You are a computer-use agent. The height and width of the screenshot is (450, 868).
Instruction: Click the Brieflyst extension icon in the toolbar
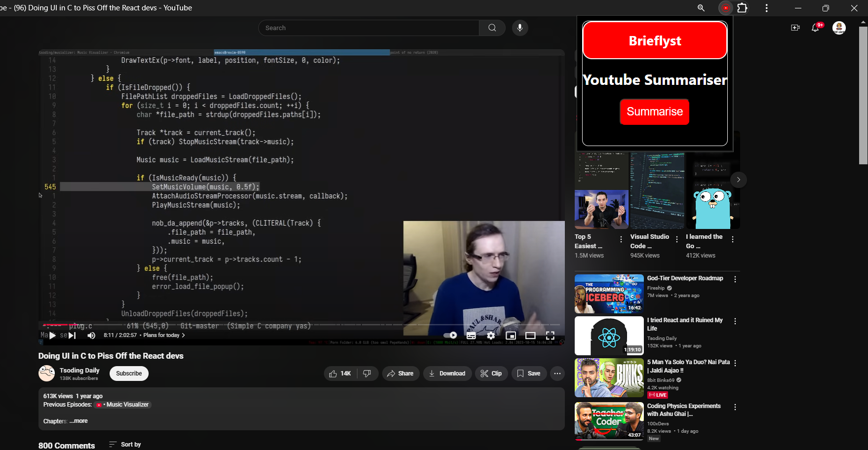click(725, 8)
